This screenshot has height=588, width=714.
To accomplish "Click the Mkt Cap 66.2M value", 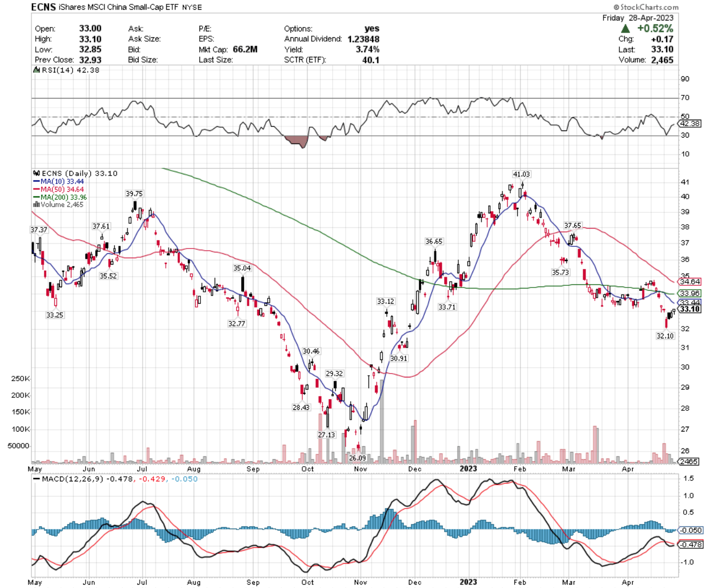I will pos(245,49).
